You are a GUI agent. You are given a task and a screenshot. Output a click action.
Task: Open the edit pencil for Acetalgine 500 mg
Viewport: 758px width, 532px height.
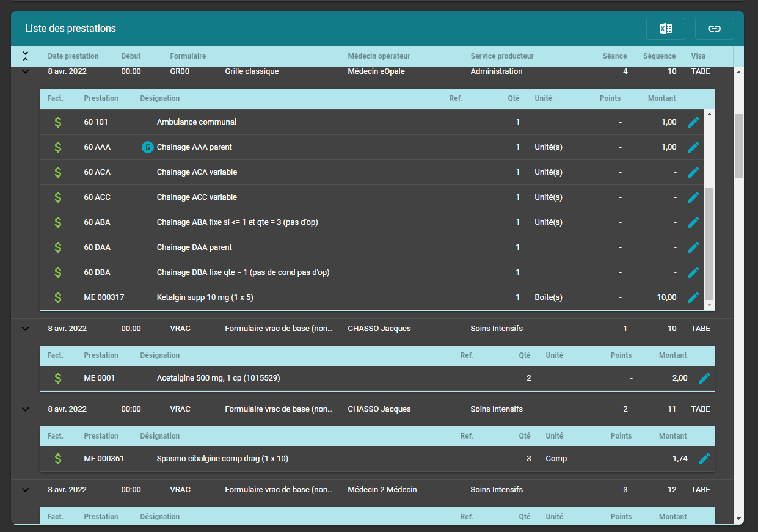click(x=704, y=377)
